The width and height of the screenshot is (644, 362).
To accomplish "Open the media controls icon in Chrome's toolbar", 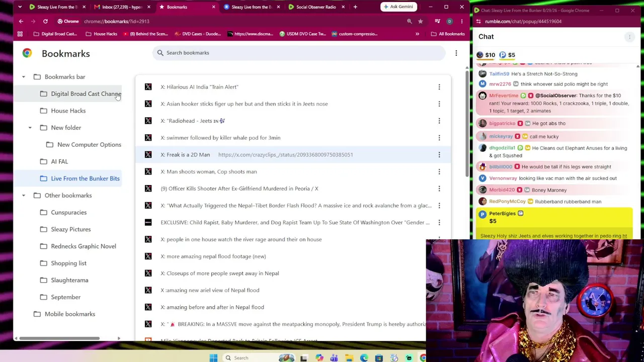I will [437, 21].
